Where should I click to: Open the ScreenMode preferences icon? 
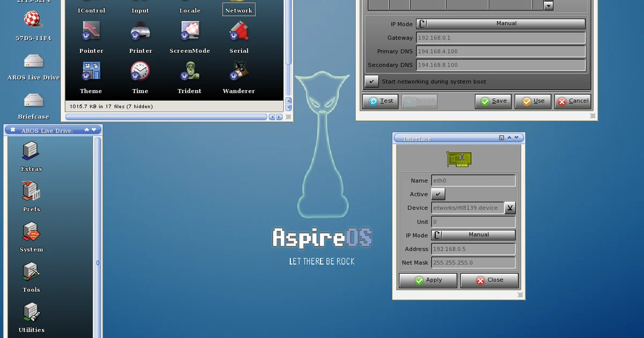pos(190,32)
